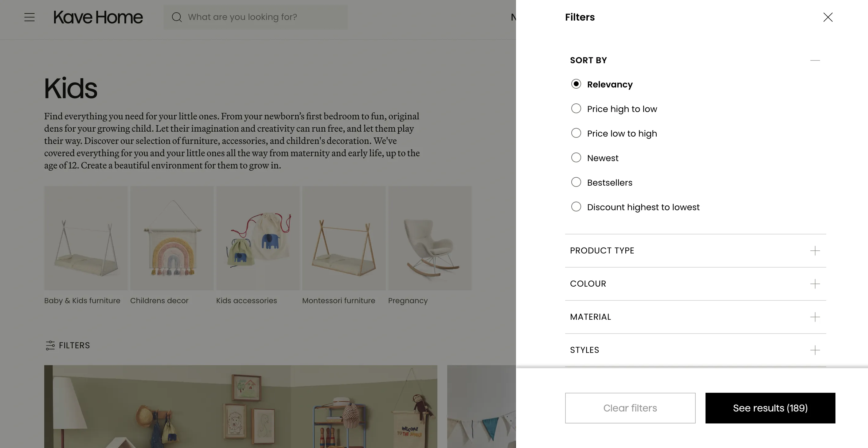Screen dimensions: 868x448
Task: Expand the Material filter section
Action: 815,317
